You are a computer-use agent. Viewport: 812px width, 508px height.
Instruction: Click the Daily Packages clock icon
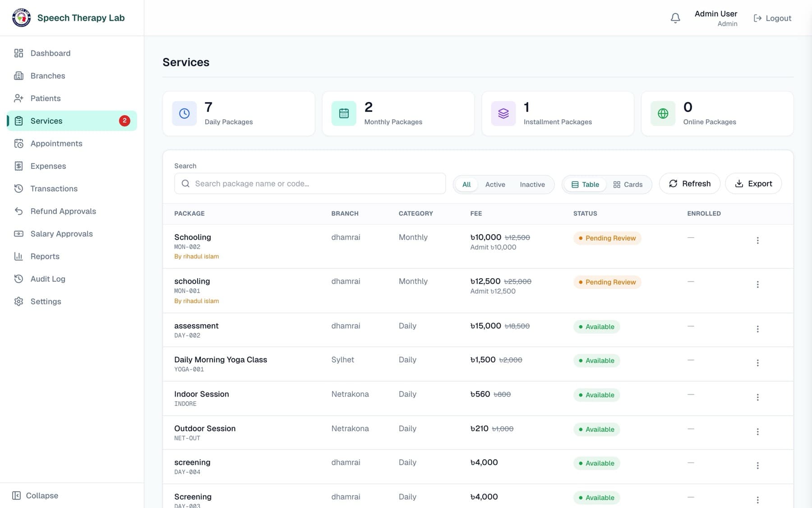click(x=185, y=113)
